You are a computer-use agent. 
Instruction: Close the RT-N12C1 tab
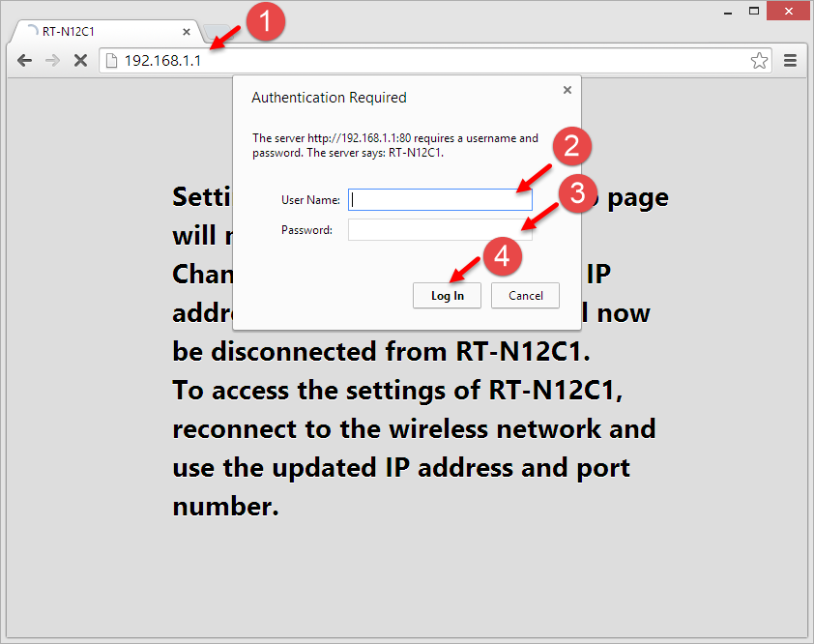[x=187, y=32]
